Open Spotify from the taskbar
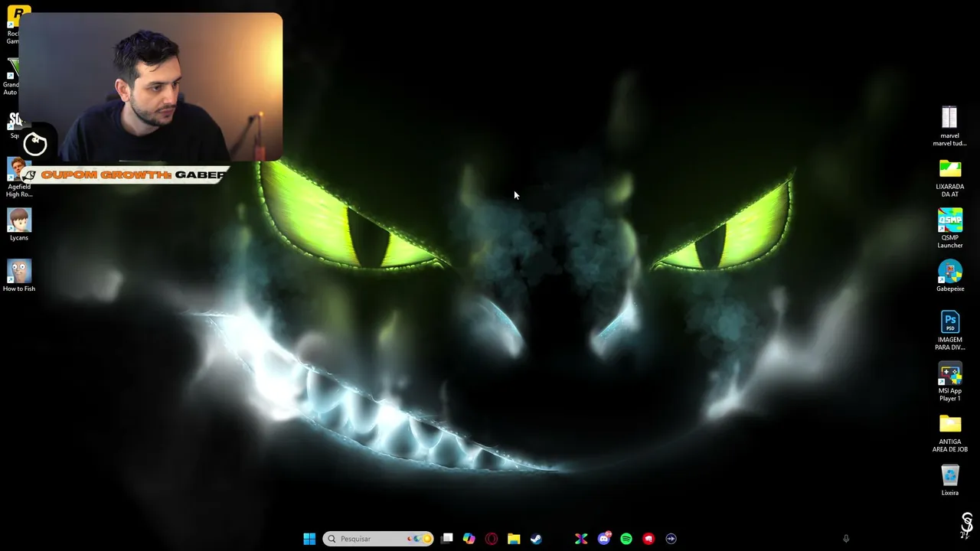 click(626, 539)
